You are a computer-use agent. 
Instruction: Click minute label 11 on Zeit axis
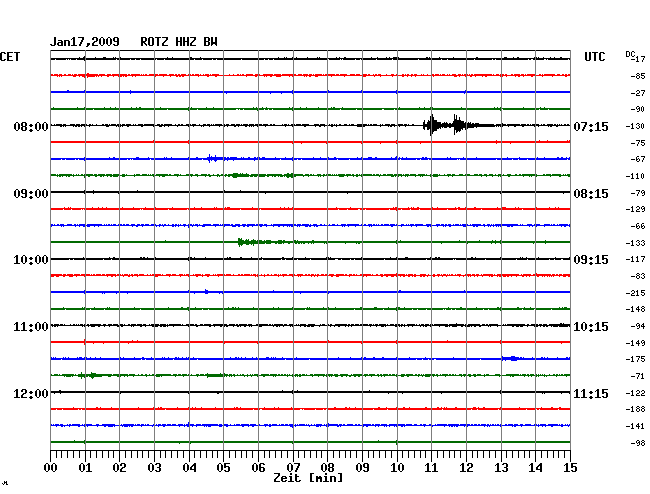pyautogui.click(x=431, y=468)
